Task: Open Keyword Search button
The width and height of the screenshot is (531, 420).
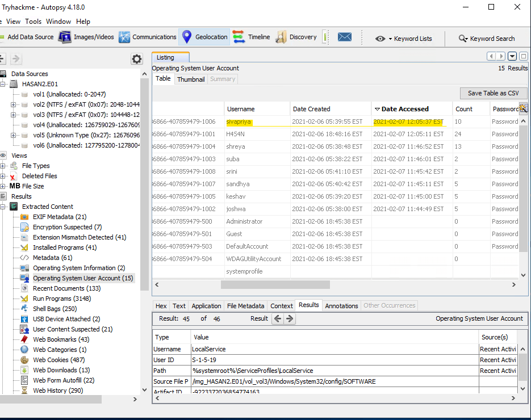Action: (x=487, y=39)
